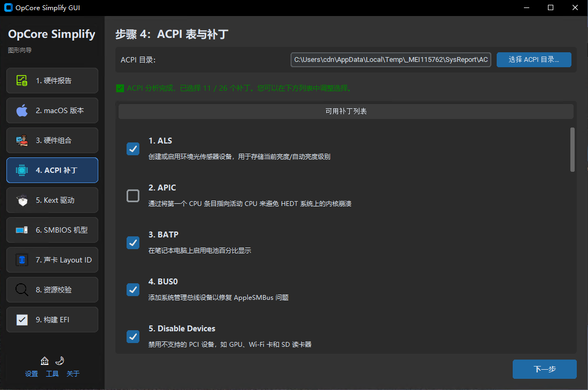588x390 pixels.
Task: Open step 8 资源校验 with magnifier icon
Action: 52,290
